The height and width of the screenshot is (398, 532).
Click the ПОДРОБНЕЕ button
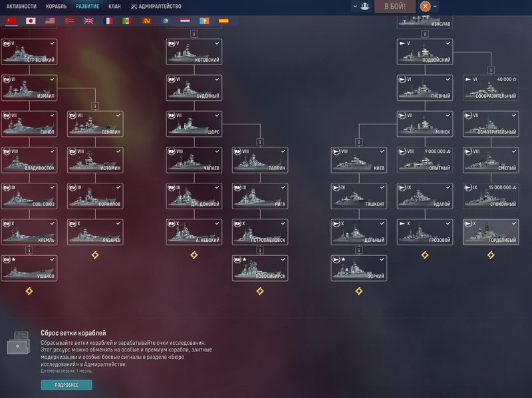point(66,385)
